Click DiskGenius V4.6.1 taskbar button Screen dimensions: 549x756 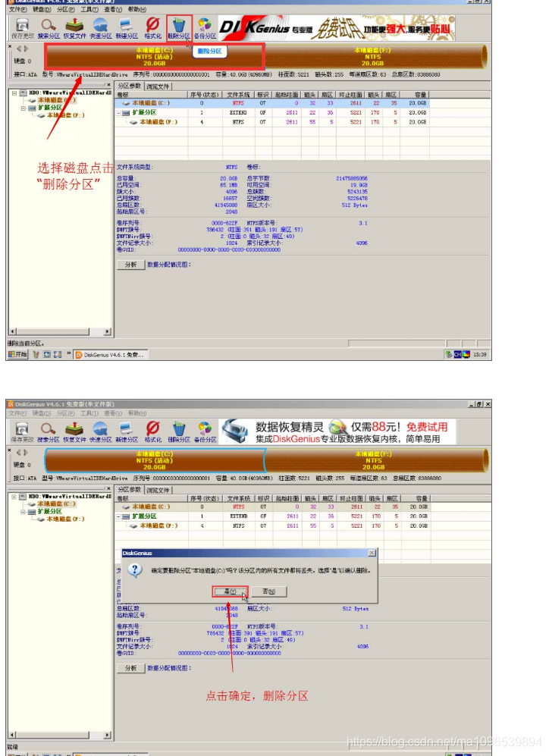(x=111, y=355)
